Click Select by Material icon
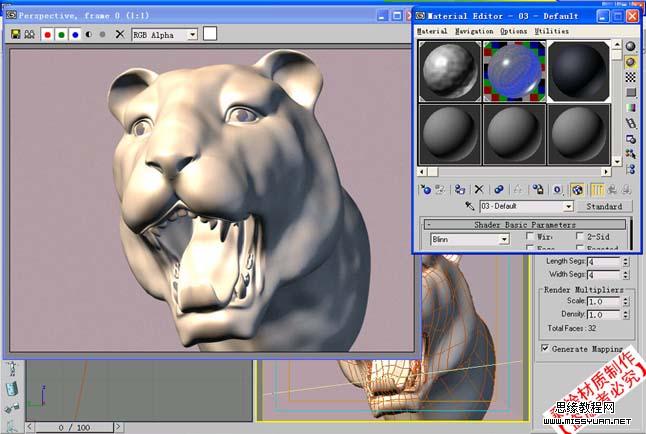Viewport: 646px width, 434px height. tap(630, 154)
